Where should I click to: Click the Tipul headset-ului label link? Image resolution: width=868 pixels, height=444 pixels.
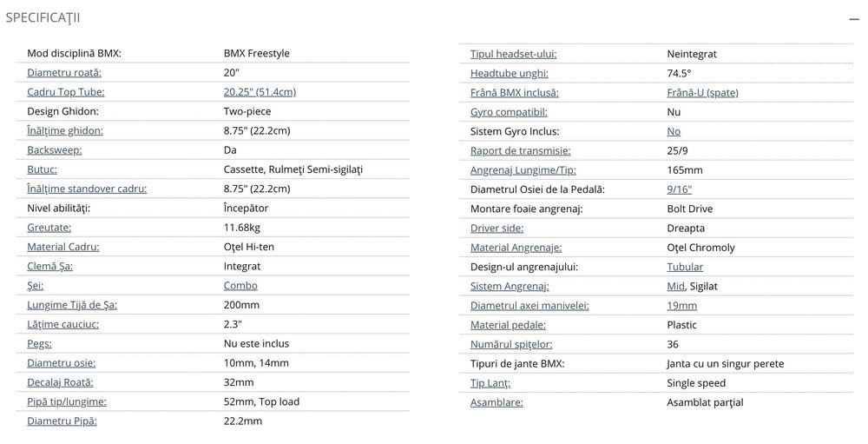pyautogui.click(x=513, y=54)
